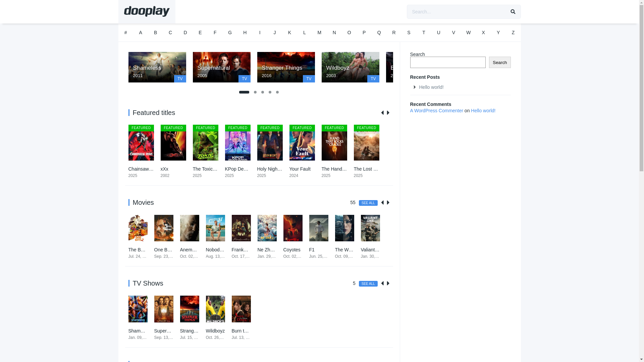Select first slider pagination dot

244,92
